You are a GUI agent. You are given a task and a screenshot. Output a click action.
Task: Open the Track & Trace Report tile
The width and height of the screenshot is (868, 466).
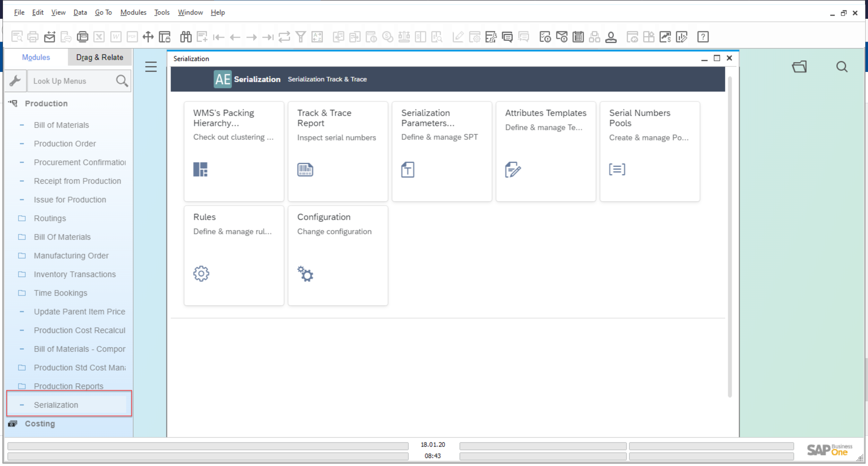pos(337,151)
